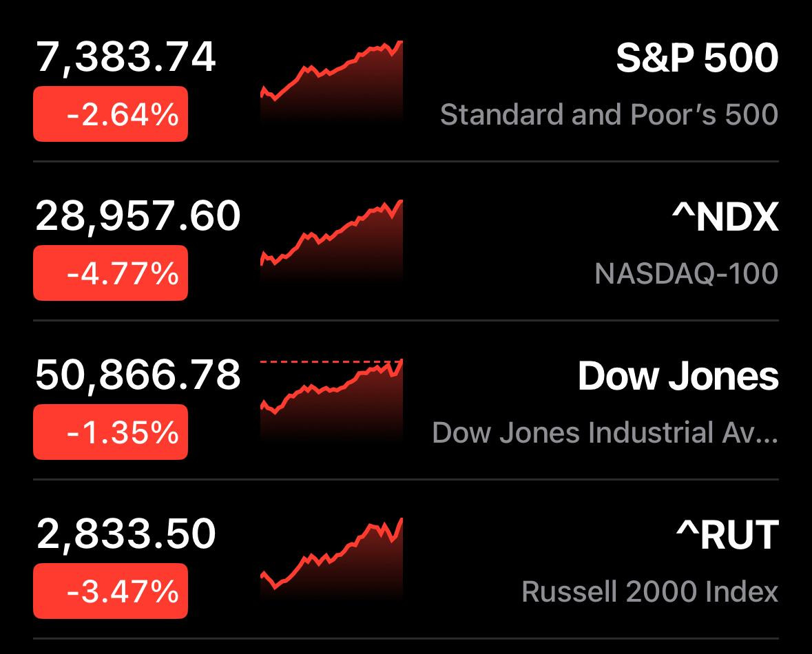Screen dimensions: 812x654
Task: Open the Dow Jones Industrial Av... label
Action: pyautogui.click(x=605, y=432)
